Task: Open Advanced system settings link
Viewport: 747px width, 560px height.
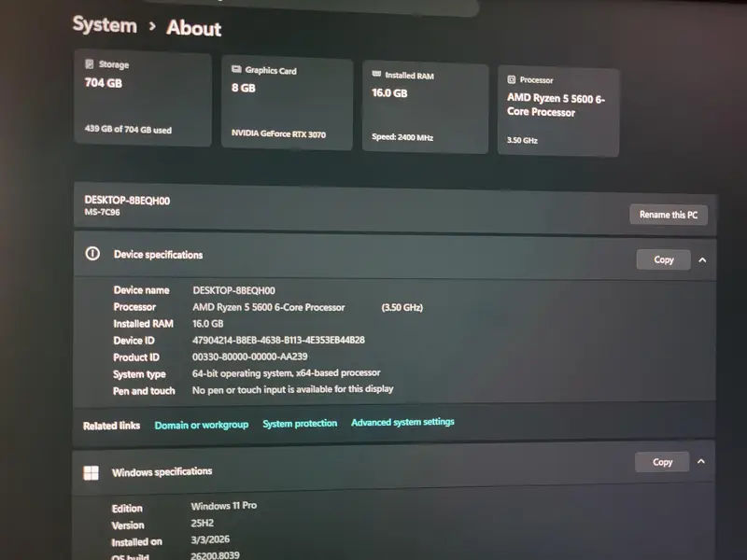Action: point(402,422)
